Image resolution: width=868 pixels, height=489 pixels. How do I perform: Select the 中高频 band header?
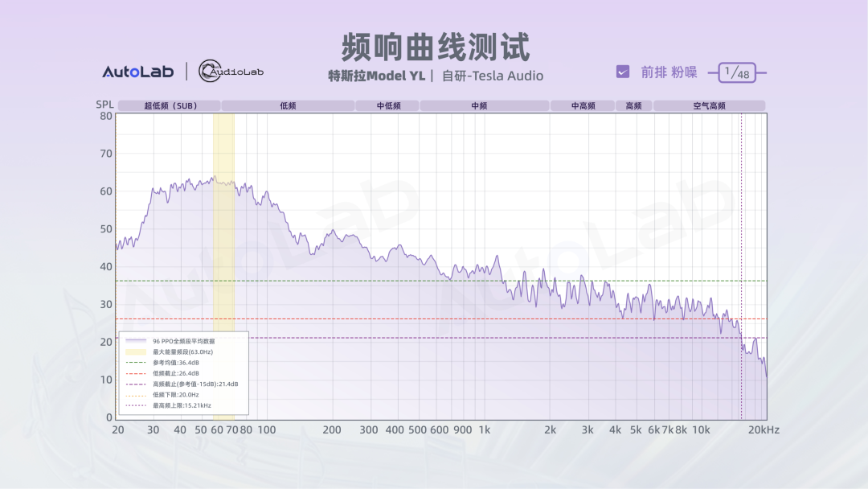point(583,105)
